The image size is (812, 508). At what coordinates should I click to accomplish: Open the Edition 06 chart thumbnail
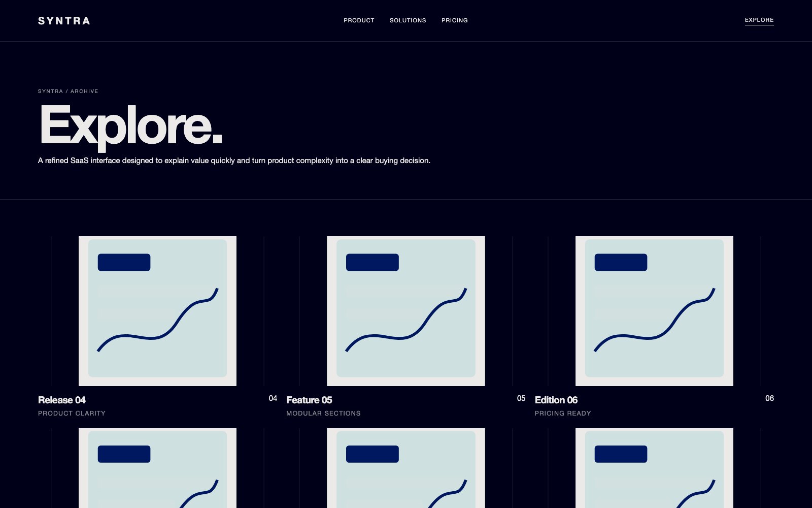point(654,311)
